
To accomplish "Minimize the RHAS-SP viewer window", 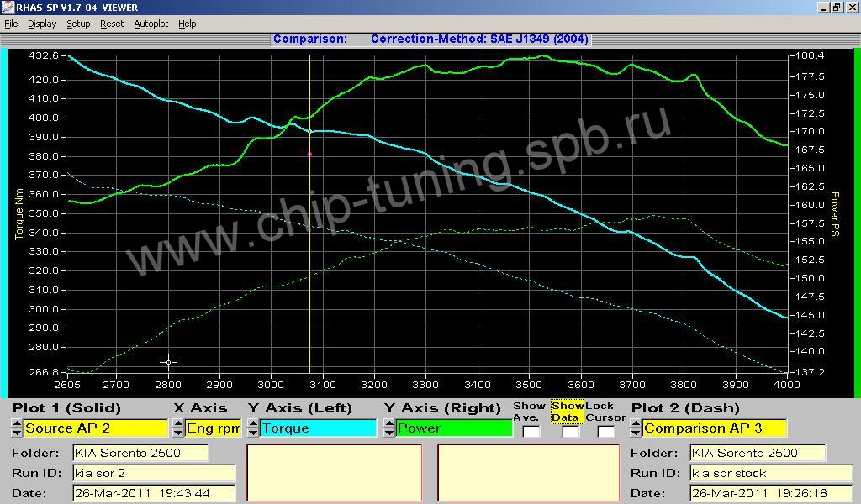I will pyautogui.click(x=822, y=8).
